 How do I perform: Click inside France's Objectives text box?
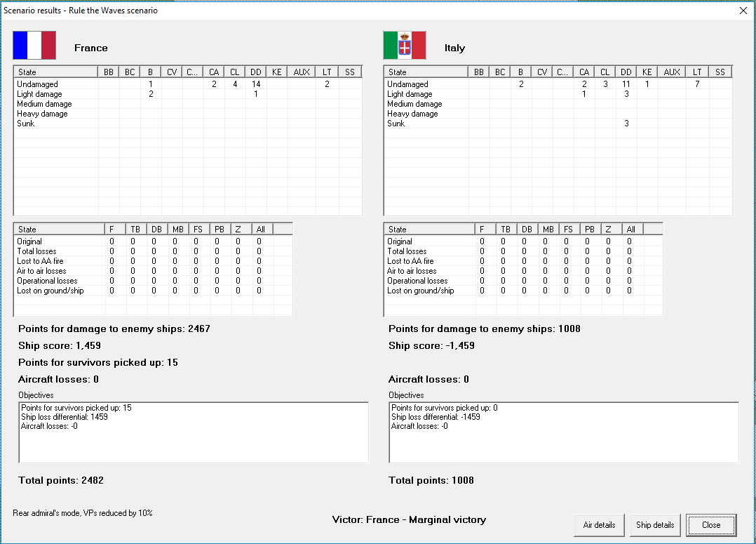pos(193,442)
